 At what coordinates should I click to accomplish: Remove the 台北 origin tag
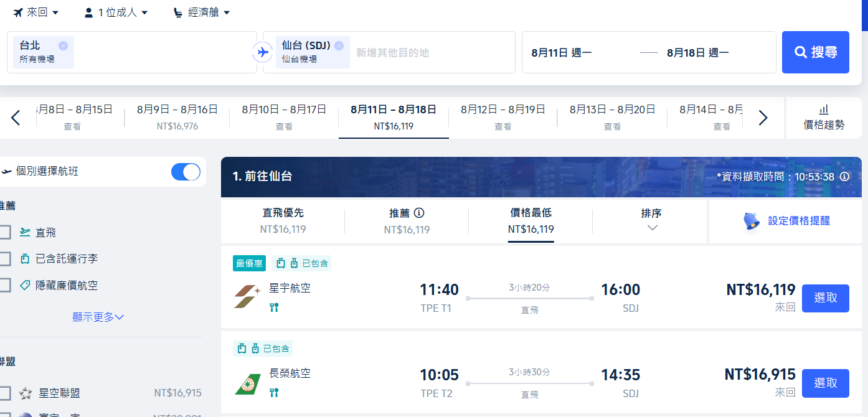pos(63,45)
